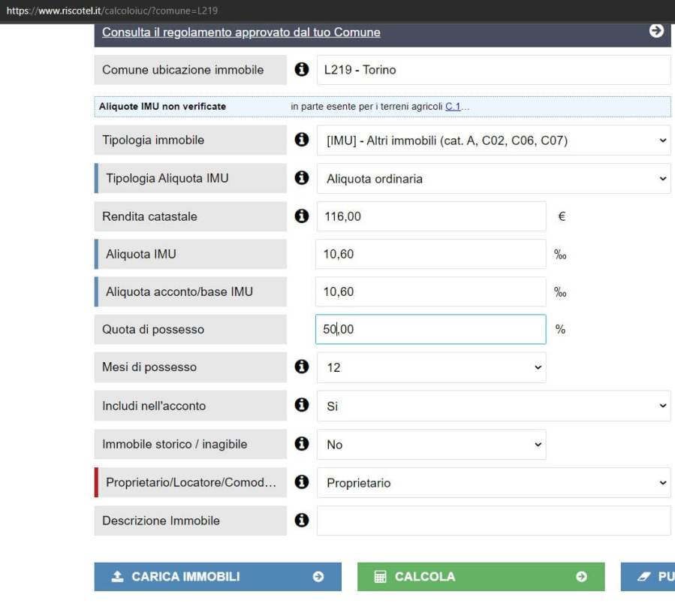The height and width of the screenshot is (616, 675).
Task: Click arrow icon on regolamento header bar
Action: pos(656,32)
